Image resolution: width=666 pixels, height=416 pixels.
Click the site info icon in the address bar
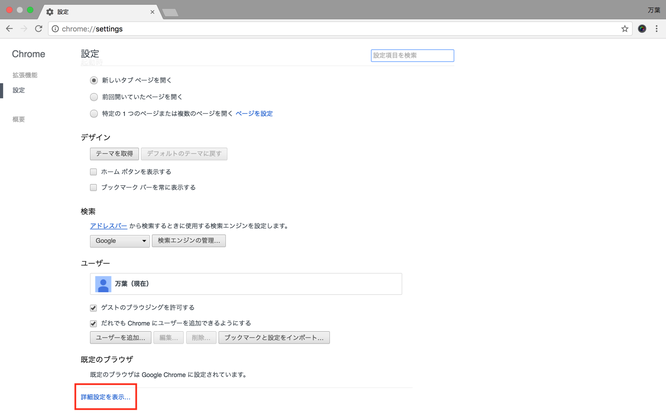coord(55,29)
